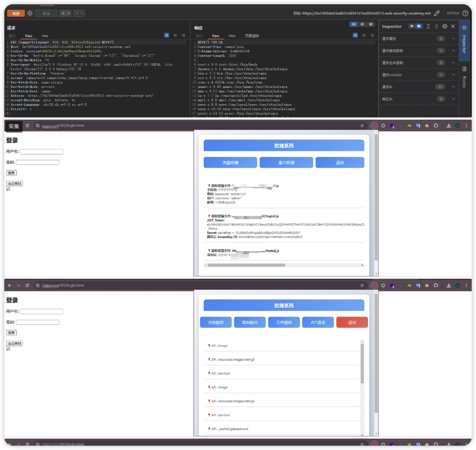Viewport: 476px width, 450px height.
Task: Expand the 请求属性 section in Inspector
Action: tap(453, 39)
